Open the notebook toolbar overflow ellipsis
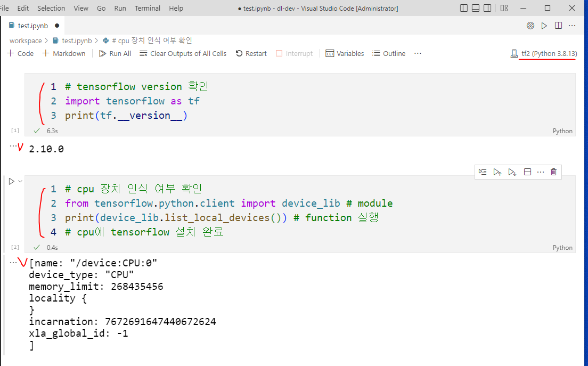This screenshot has width=588, height=366. 418,54
